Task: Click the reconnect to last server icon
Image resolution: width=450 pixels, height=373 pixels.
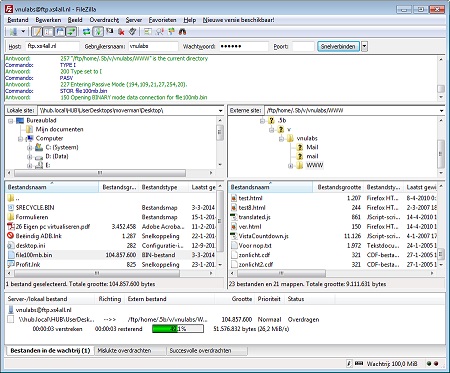Action: [132, 32]
